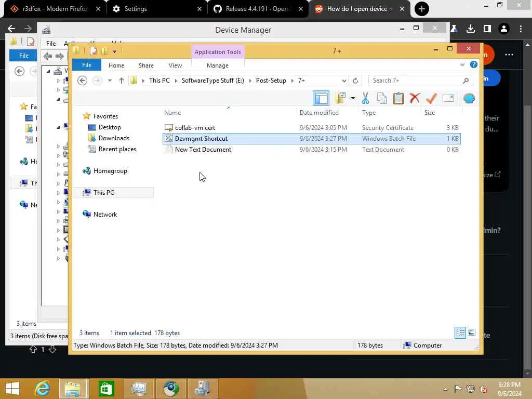
Task: Click This PC in address breadcrumb
Action: coord(159,81)
